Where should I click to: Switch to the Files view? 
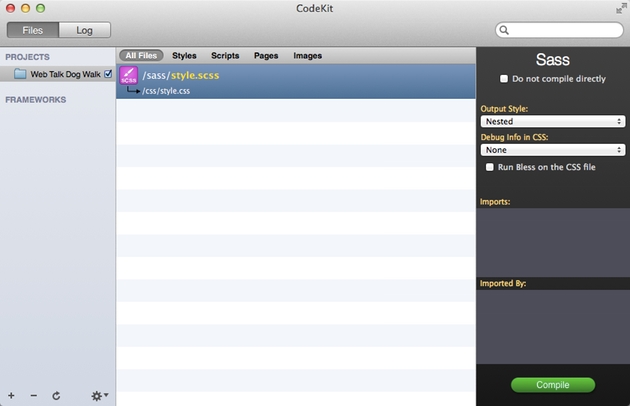[33, 30]
